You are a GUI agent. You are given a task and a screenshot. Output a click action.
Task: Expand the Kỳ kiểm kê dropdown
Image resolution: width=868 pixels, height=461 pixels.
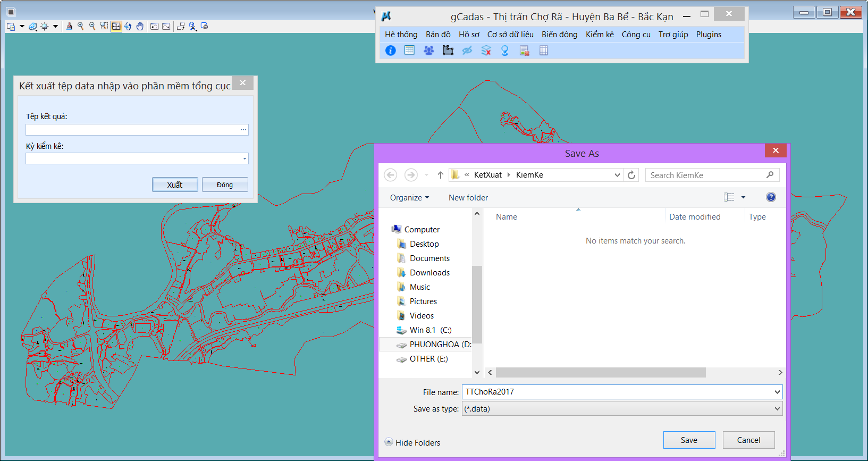[x=245, y=158]
